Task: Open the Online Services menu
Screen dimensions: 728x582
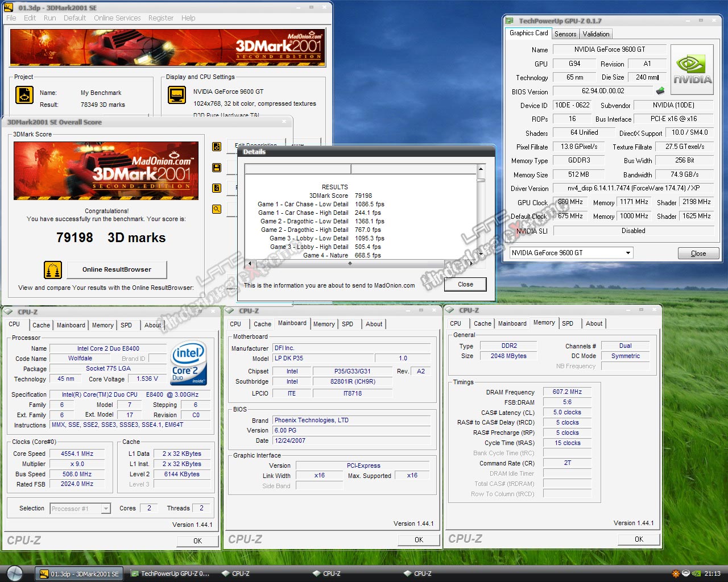Action: pos(117,18)
